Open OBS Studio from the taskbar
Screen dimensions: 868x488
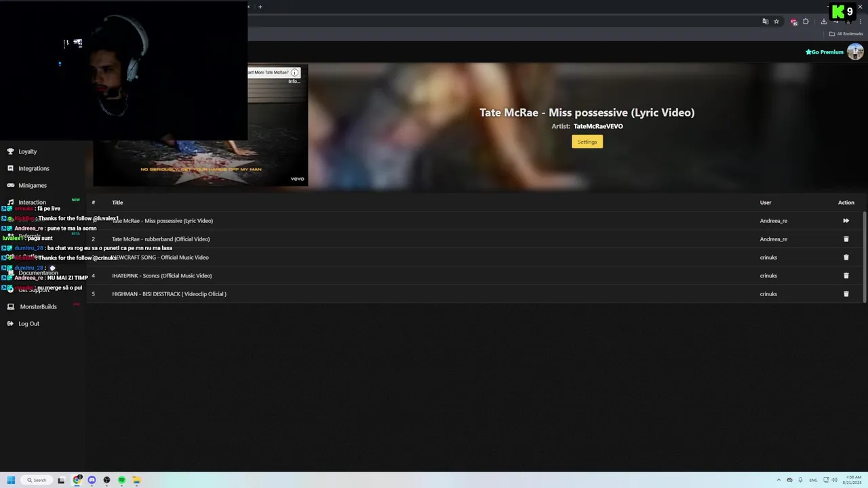(106, 480)
